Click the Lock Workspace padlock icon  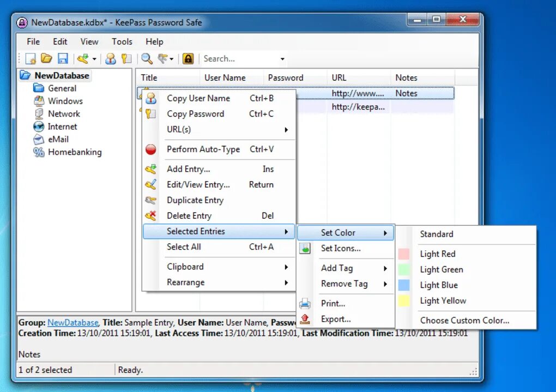(188, 58)
